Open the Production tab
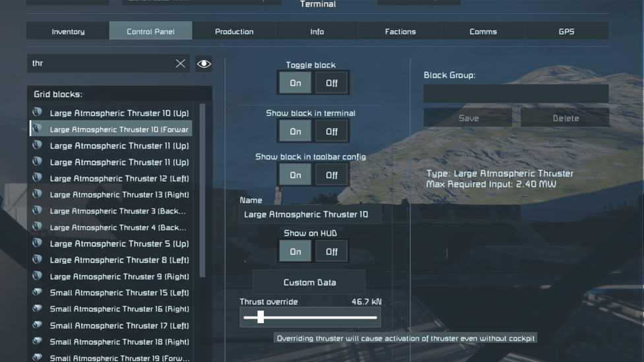The width and height of the screenshot is (644, 362). 234,31
